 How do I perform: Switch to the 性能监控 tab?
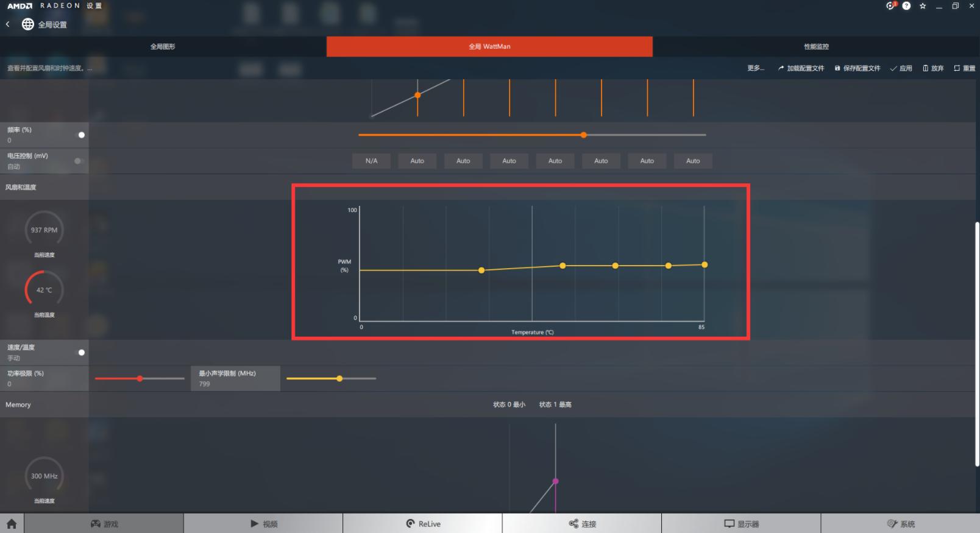tap(816, 46)
